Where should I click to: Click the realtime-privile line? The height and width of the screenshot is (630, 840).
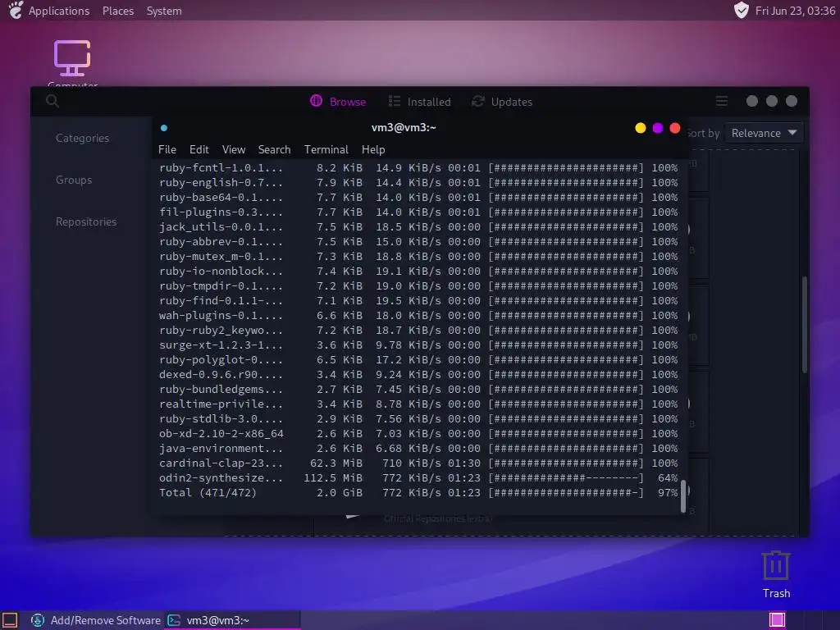[x=418, y=404]
